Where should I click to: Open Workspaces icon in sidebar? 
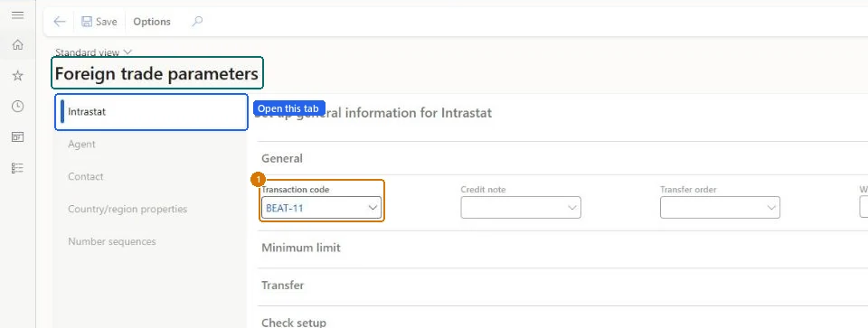point(18,137)
